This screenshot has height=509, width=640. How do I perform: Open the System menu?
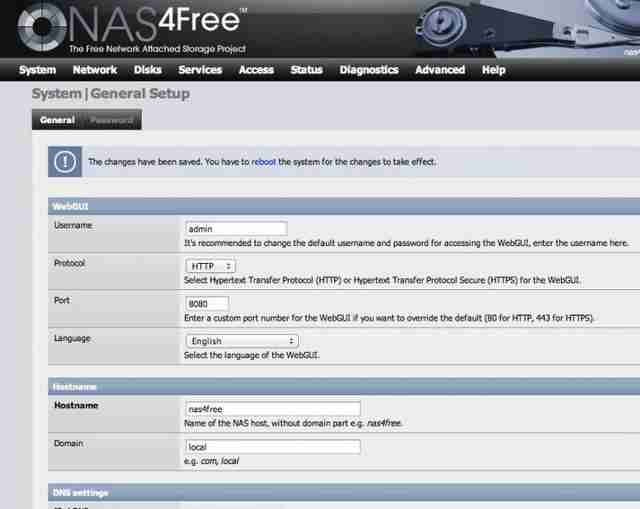[x=38, y=70]
